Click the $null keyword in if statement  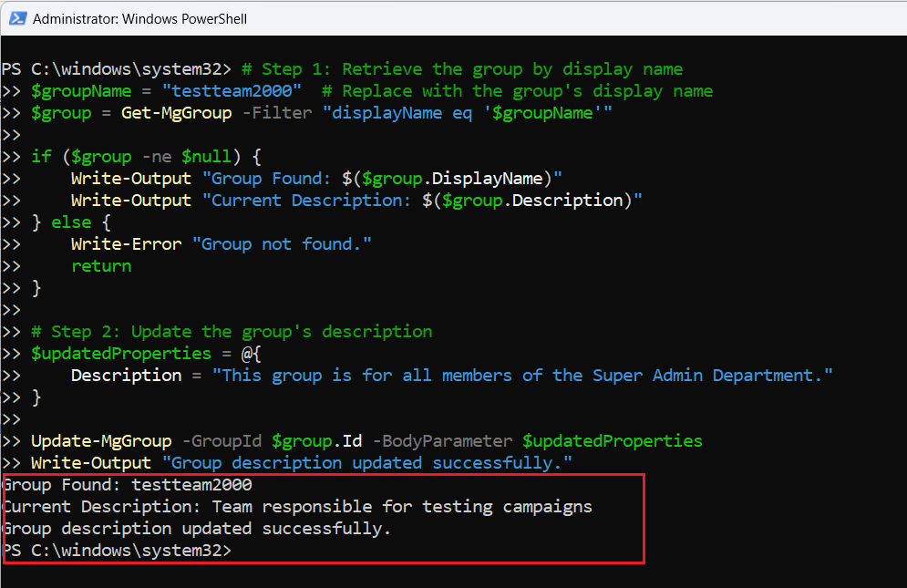pos(207,157)
